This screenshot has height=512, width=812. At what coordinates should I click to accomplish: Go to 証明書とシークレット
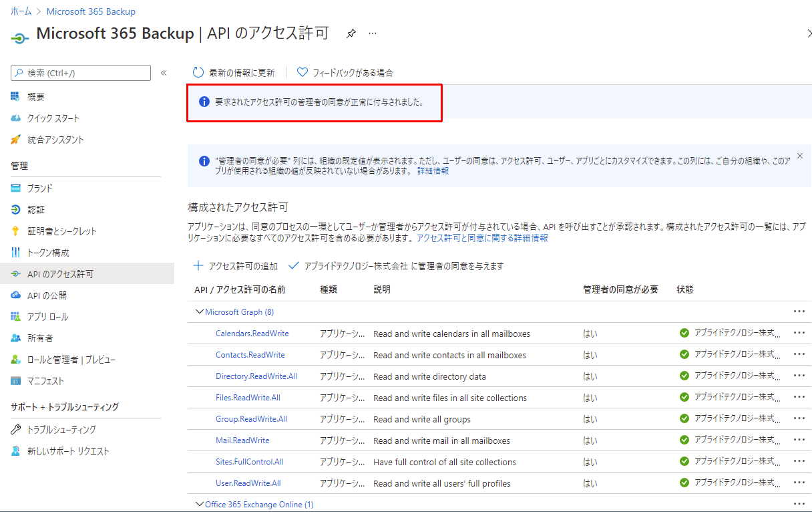tap(62, 231)
